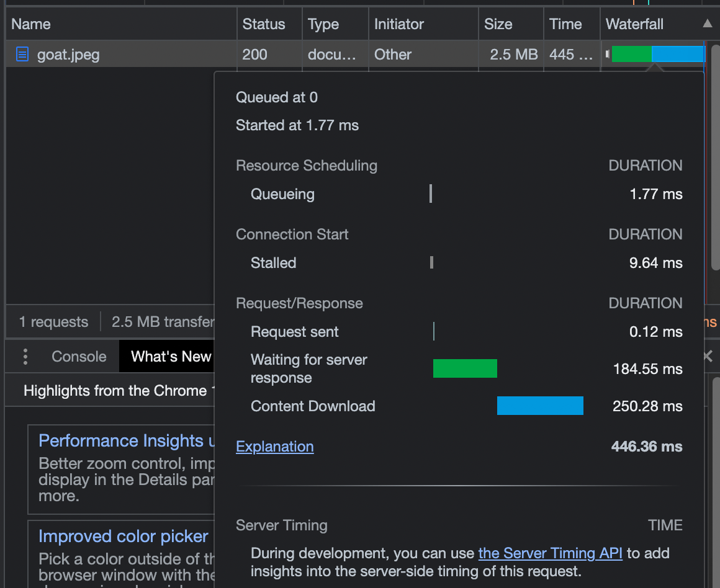Follow the Server Timing API link
Screen dimensions: 720x588
[550, 553]
